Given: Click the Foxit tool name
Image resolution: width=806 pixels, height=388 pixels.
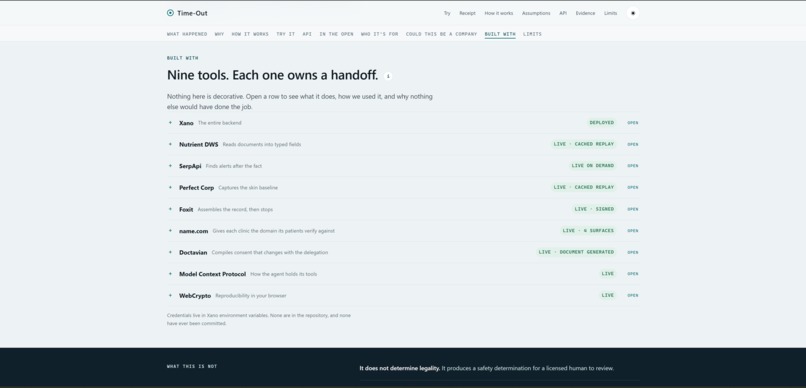Looking at the screenshot, I should [186, 209].
